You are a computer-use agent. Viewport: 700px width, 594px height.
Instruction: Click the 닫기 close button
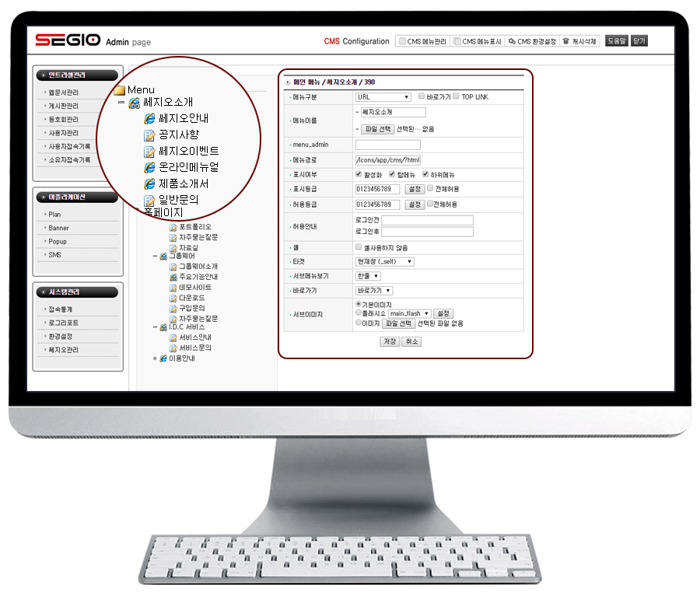(x=639, y=41)
